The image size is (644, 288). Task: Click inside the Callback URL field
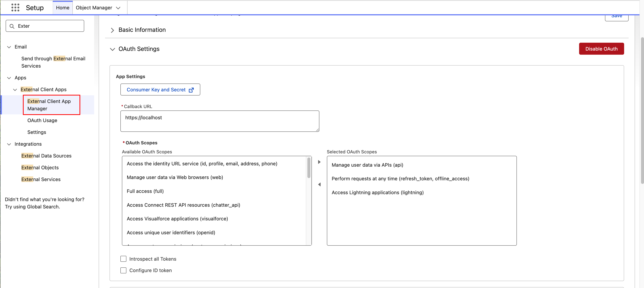219,121
